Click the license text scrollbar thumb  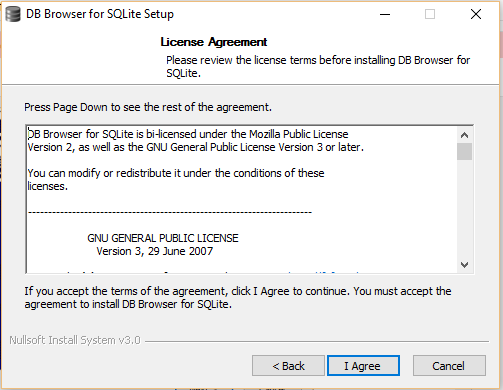point(464,152)
